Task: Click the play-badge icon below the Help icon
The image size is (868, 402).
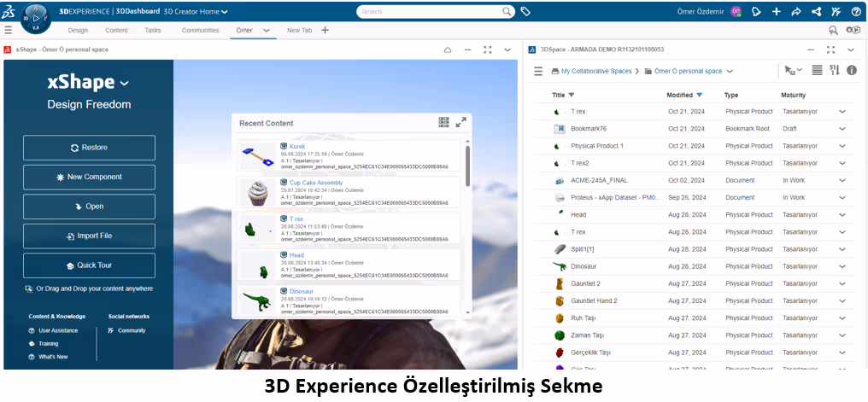Action: coord(853,31)
